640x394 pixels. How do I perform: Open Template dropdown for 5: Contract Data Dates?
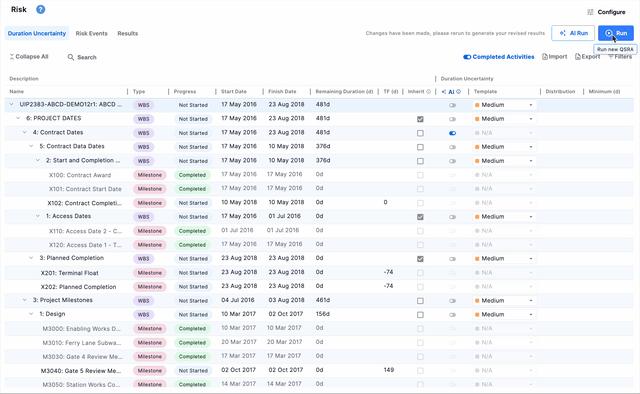[x=504, y=147]
